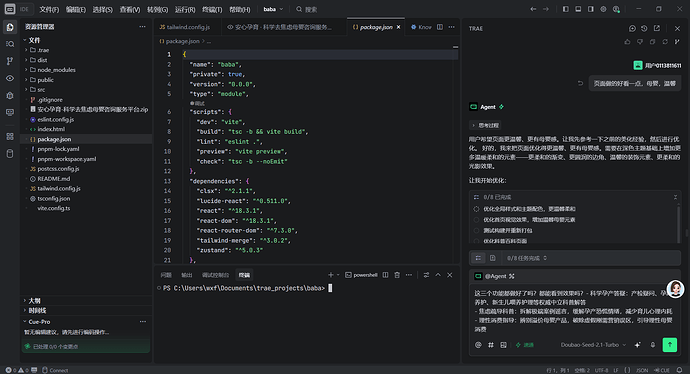Image resolution: width=690 pixels, height=374 pixels.
Task: Toggle bottom panel visibility in title bar
Action: 578,9
